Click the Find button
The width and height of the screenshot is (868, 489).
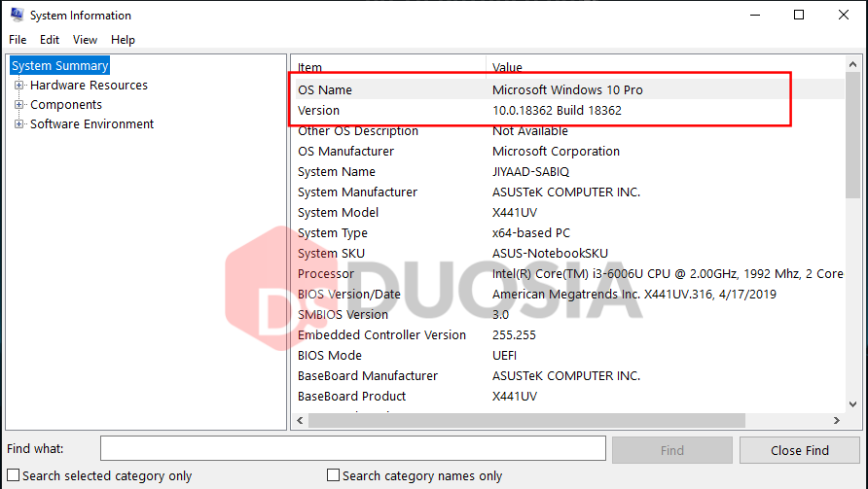tap(672, 450)
